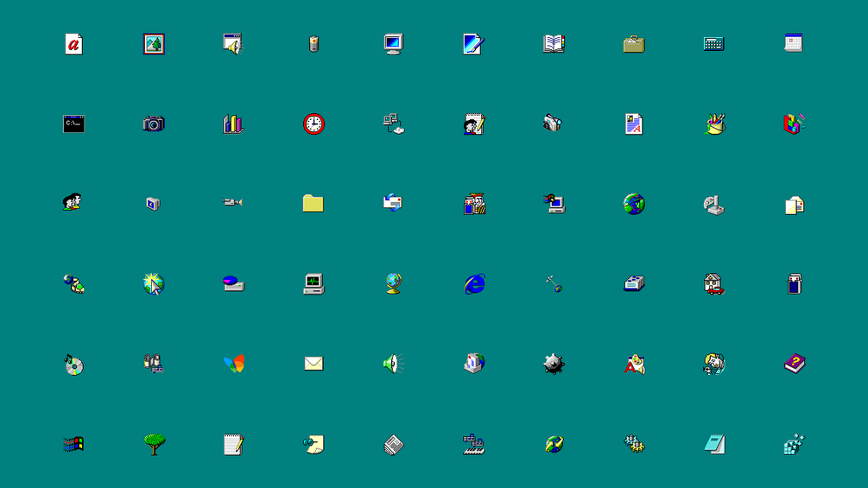Viewport: 868px width, 488px height.
Task: Select the joystick game controller icon
Action: click(714, 206)
